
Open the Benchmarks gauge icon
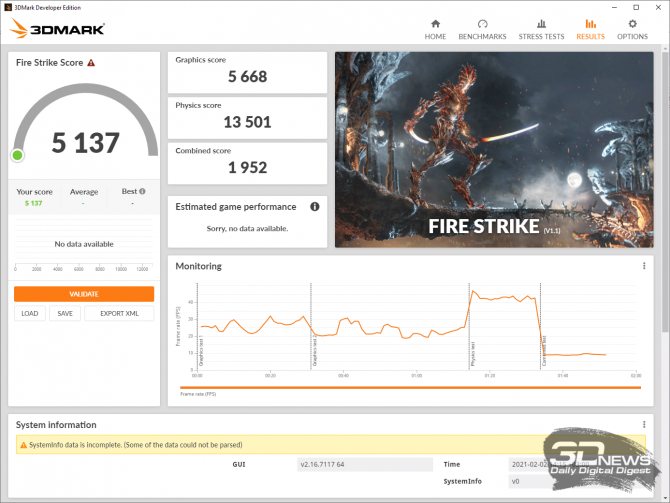482,24
